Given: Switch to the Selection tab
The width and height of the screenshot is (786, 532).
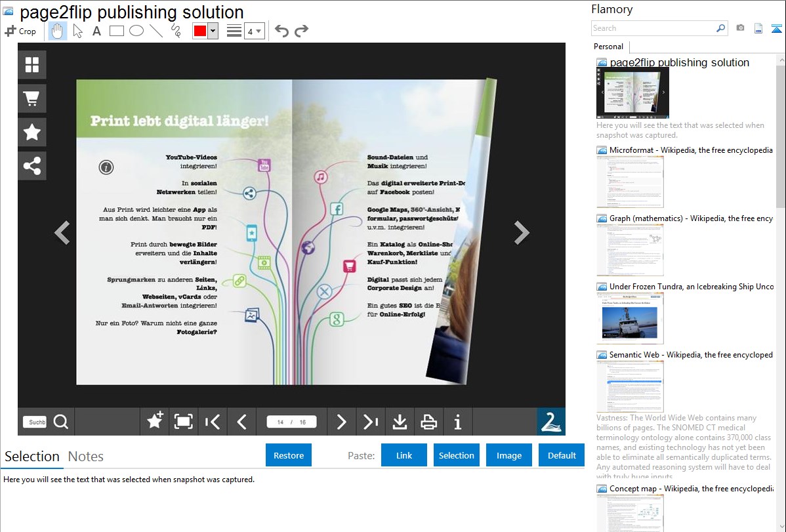Looking at the screenshot, I should click(x=32, y=457).
